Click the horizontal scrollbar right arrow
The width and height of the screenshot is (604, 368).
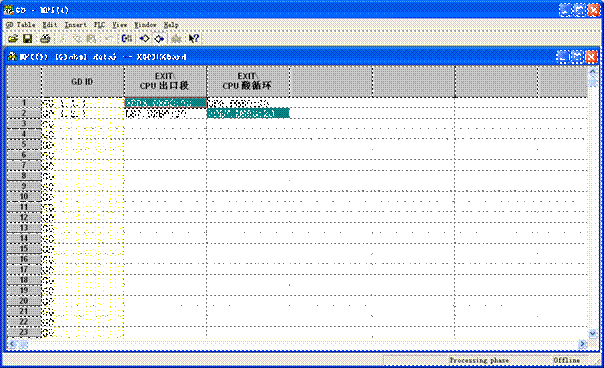pyautogui.click(x=582, y=343)
